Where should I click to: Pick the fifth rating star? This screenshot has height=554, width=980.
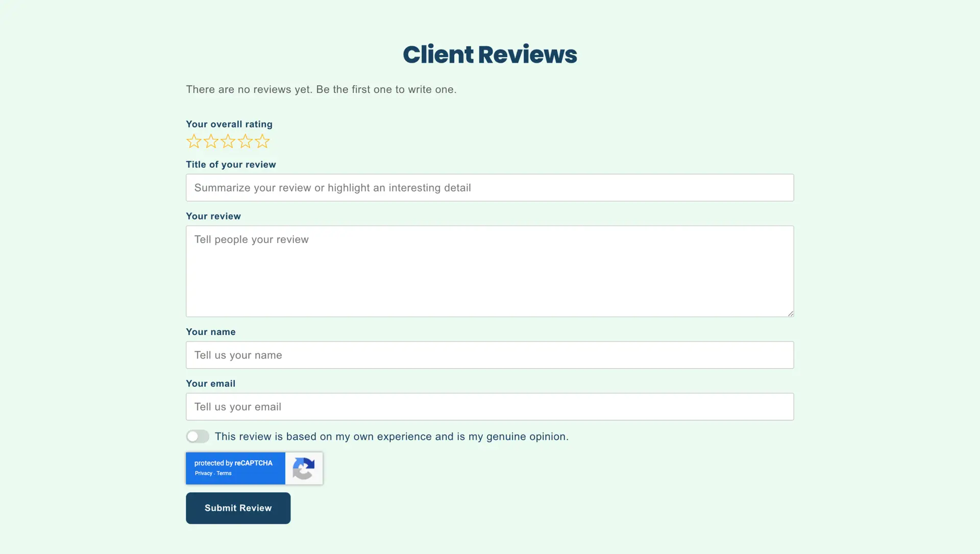262,141
